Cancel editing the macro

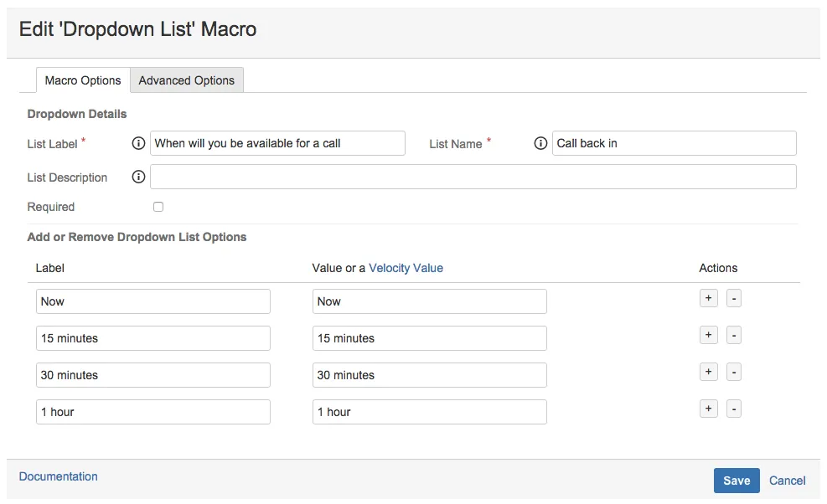coord(787,481)
